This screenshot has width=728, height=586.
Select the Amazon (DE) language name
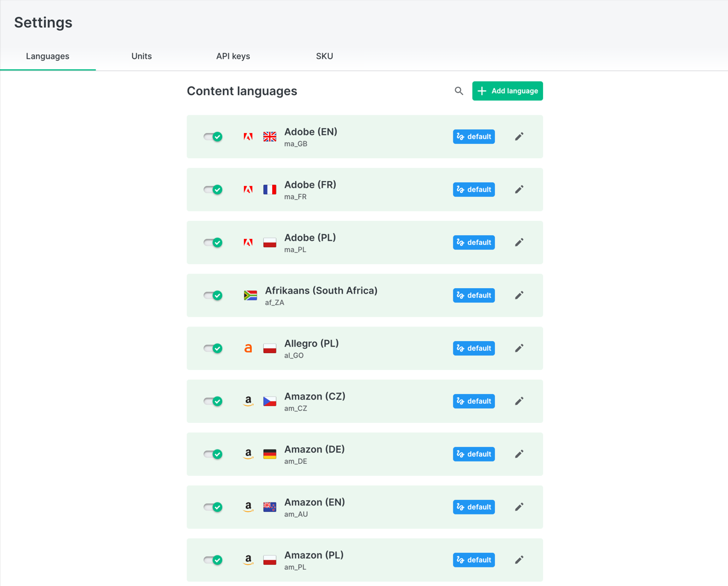click(314, 449)
